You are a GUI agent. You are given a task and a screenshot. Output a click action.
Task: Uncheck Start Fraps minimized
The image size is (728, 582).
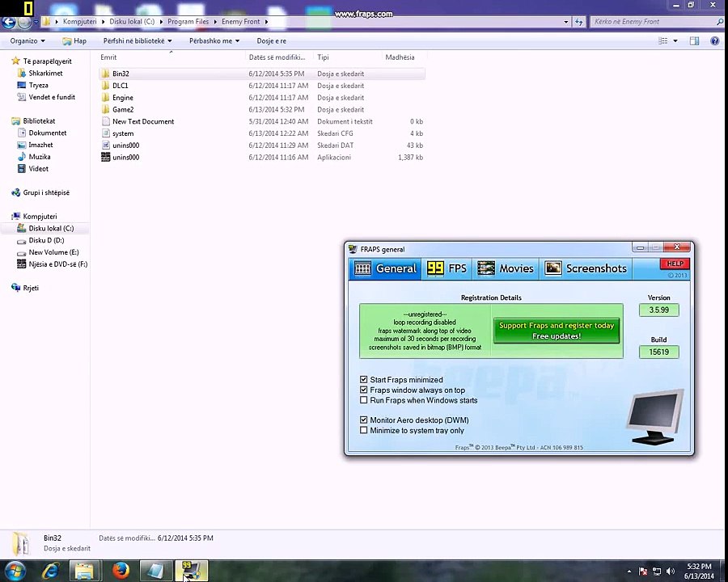point(363,380)
